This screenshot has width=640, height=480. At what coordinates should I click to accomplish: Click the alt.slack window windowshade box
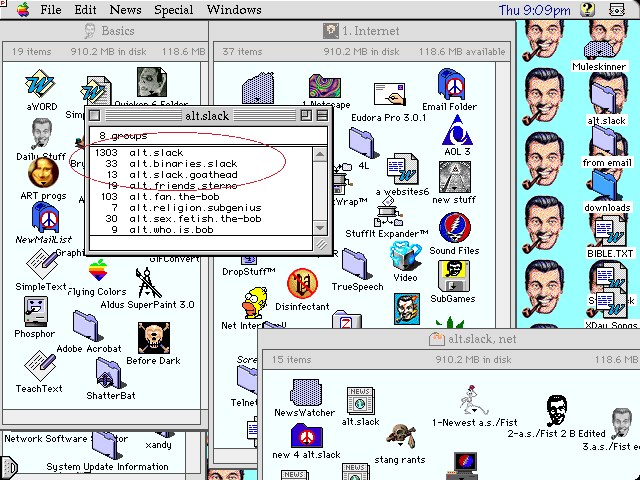pos(322,116)
